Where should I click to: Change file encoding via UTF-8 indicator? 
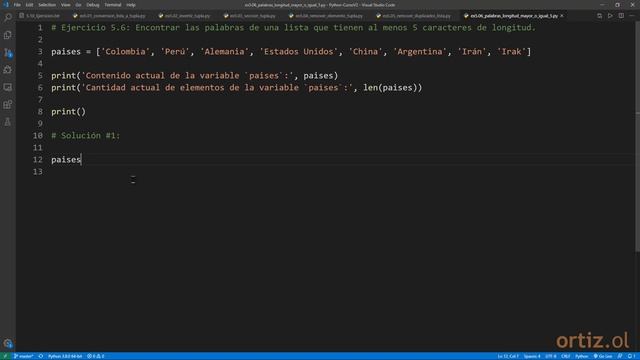click(x=551, y=356)
